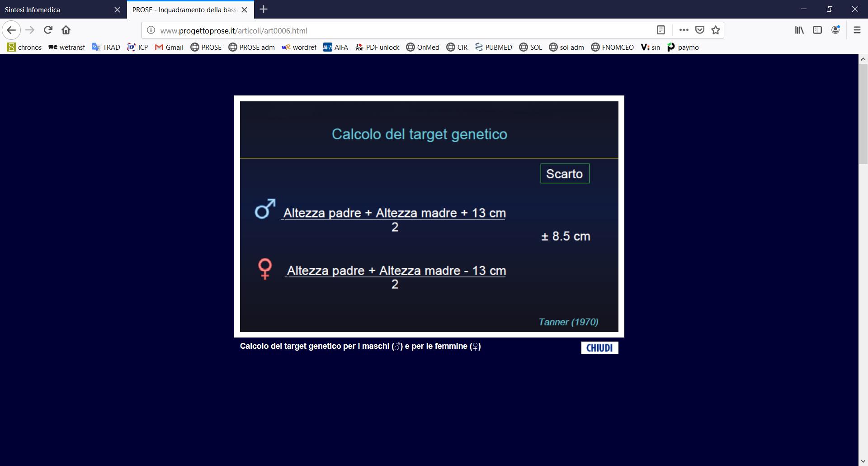868x466 pixels.
Task: Save page to Pocket
Action: pos(699,30)
